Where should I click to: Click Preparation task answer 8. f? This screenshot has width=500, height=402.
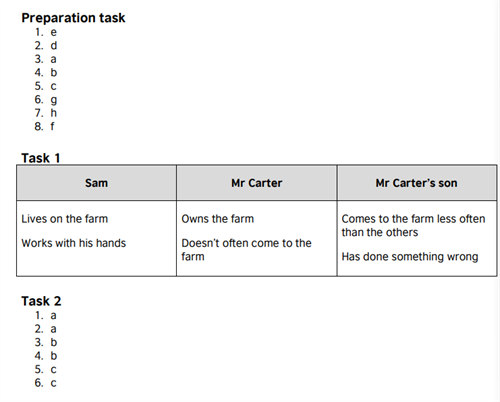44,126
